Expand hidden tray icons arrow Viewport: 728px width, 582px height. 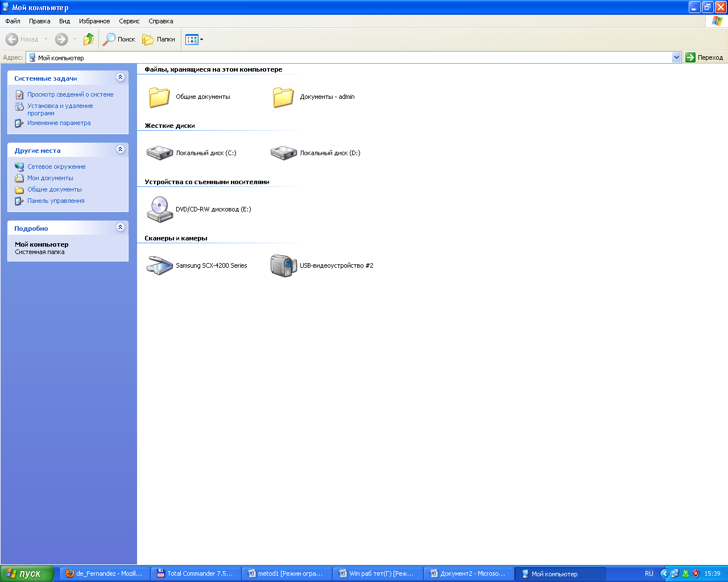pyautogui.click(x=664, y=573)
